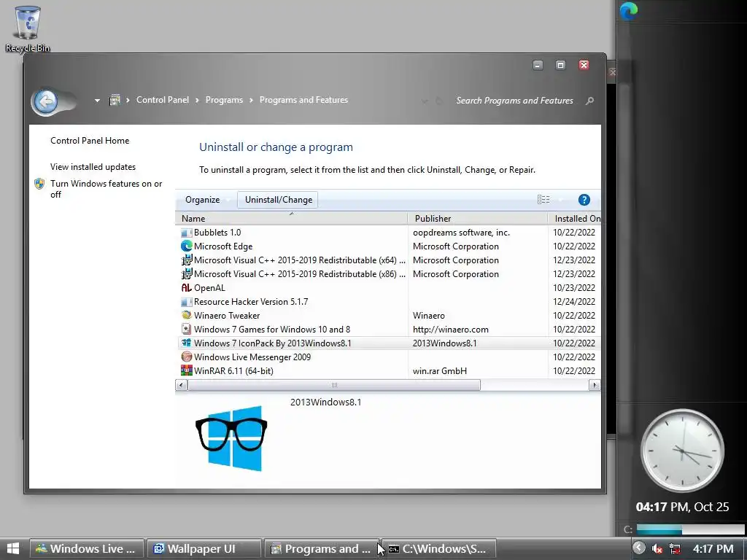Image resolution: width=747 pixels, height=560 pixels.
Task: Click the Uninstall/Change button
Action: coord(278,200)
